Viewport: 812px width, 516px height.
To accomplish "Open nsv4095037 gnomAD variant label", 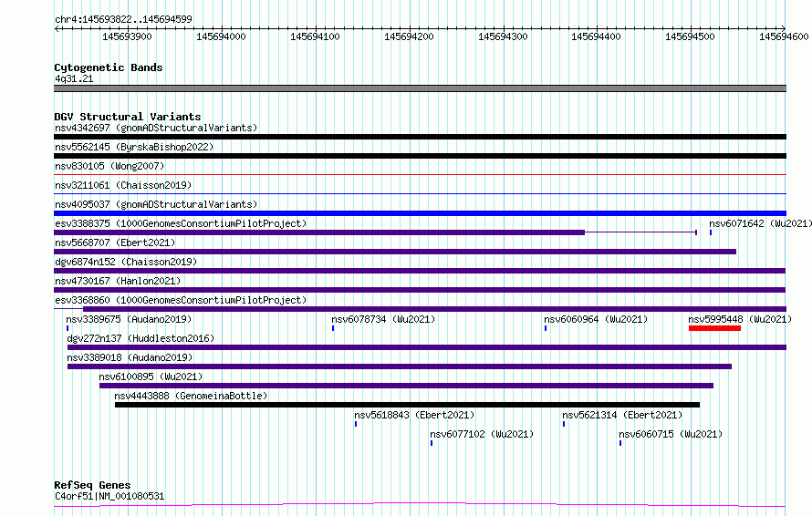I will [x=156, y=204].
